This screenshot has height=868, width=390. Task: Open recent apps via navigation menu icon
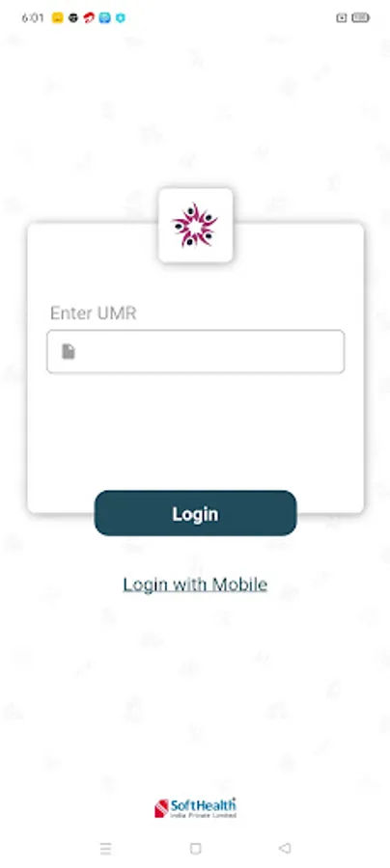click(x=105, y=848)
